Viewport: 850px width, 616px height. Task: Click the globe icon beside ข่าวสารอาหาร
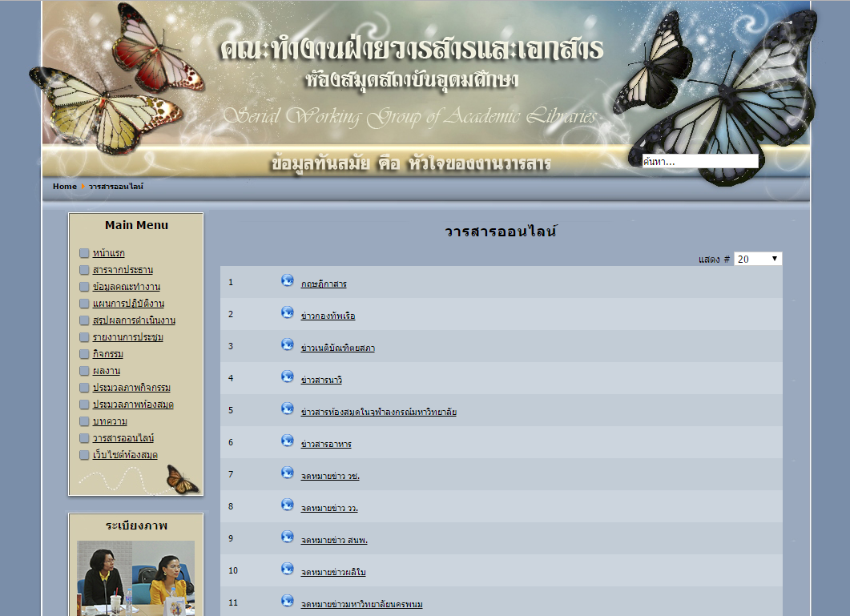(288, 442)
